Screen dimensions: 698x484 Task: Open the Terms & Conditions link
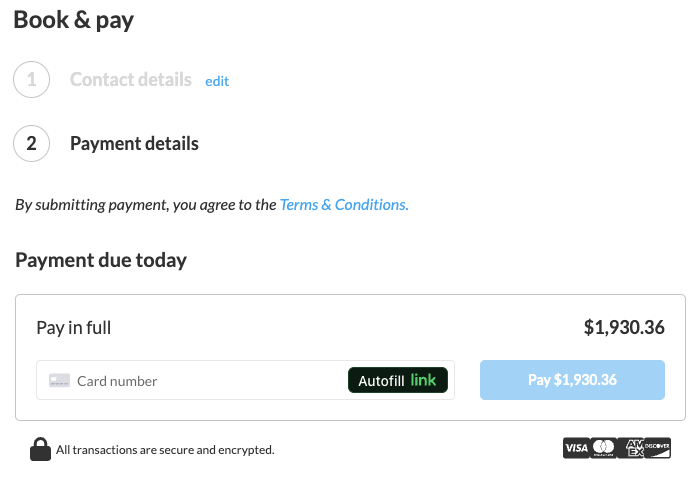click(x=344, y=205)
